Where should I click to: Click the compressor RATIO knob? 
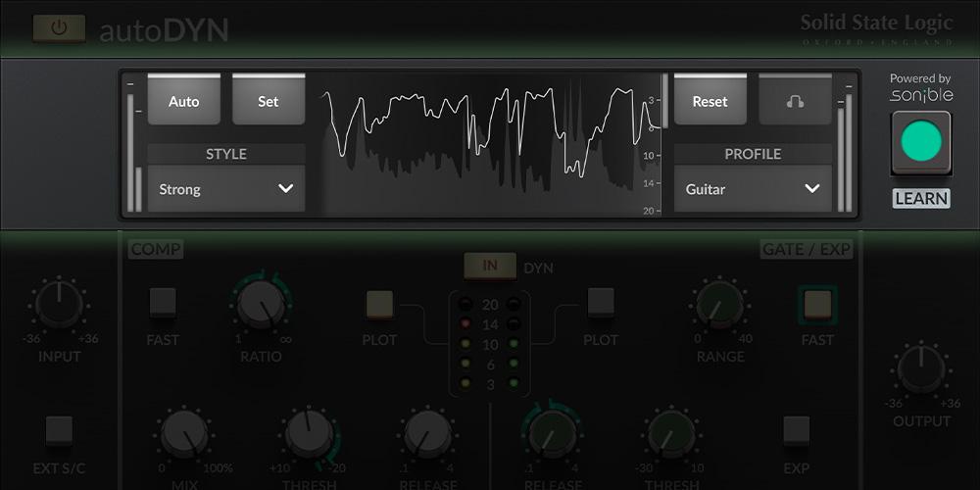262,305
